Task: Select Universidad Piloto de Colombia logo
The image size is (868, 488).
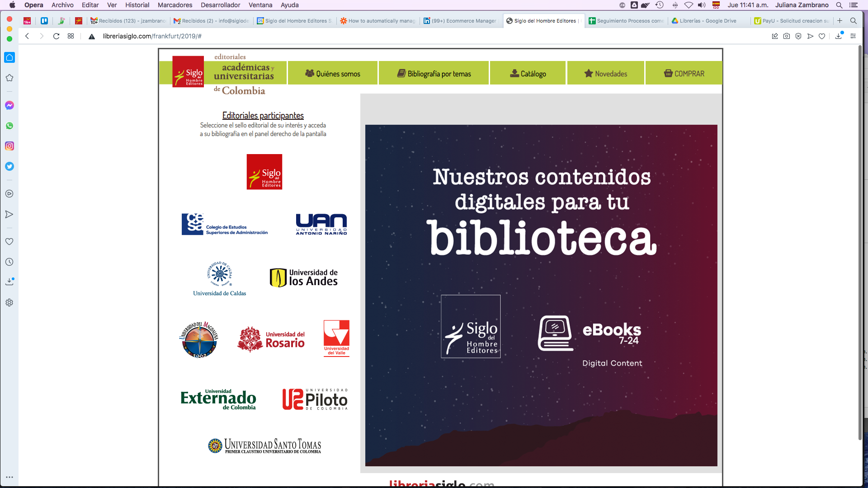Action: 315,399
